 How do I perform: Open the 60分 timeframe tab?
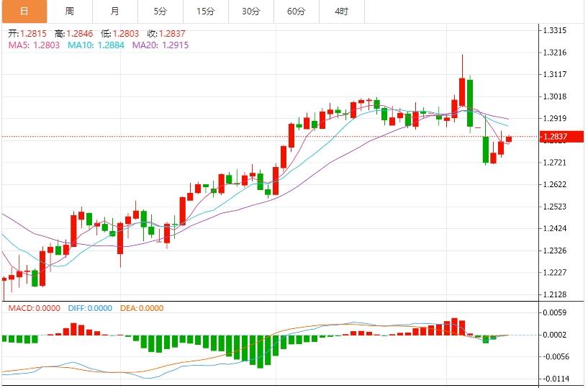point(296,12)
